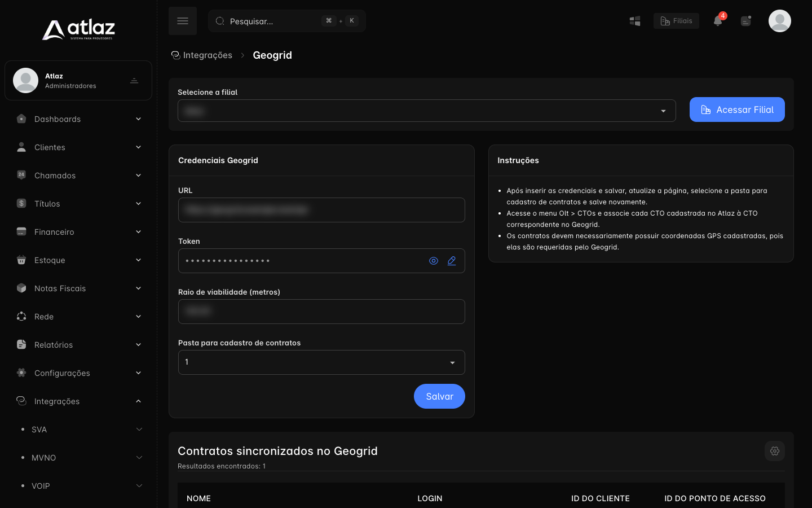Expand the Clientes menu chevron
The width and height of the screenshot is (812, 508).
coord(138,147)
